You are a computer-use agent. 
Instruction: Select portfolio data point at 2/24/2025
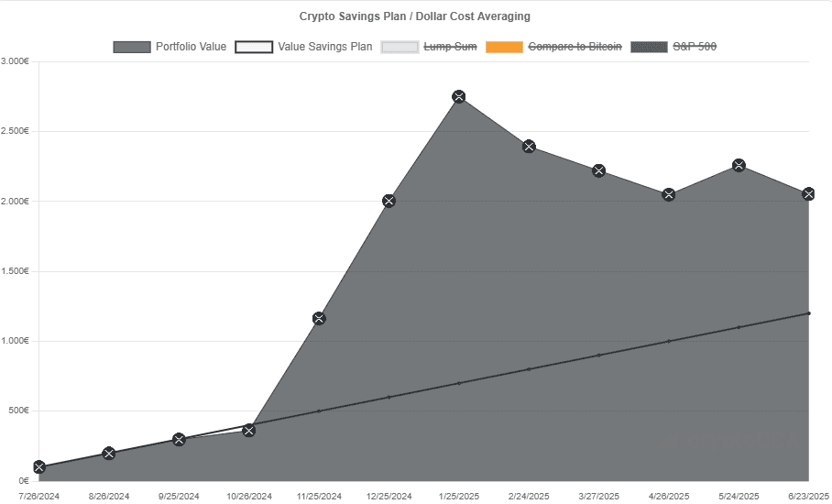(529, 147)
